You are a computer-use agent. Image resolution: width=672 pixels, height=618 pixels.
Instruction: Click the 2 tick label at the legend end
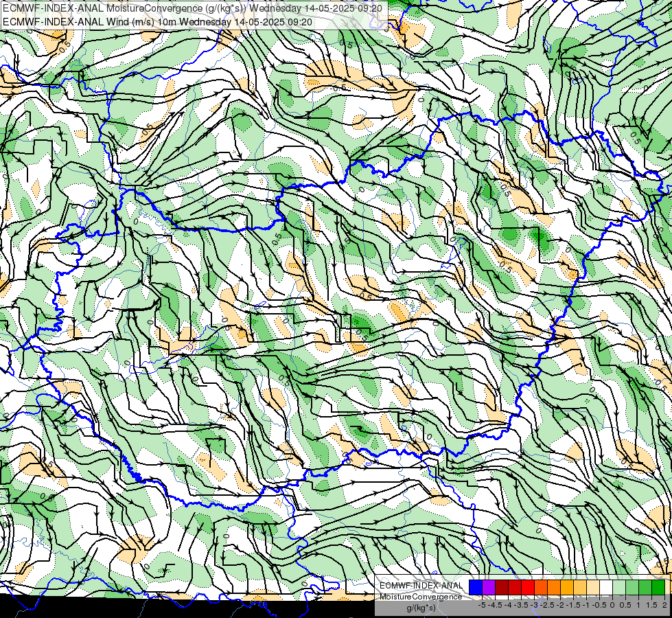pos(664,605)
